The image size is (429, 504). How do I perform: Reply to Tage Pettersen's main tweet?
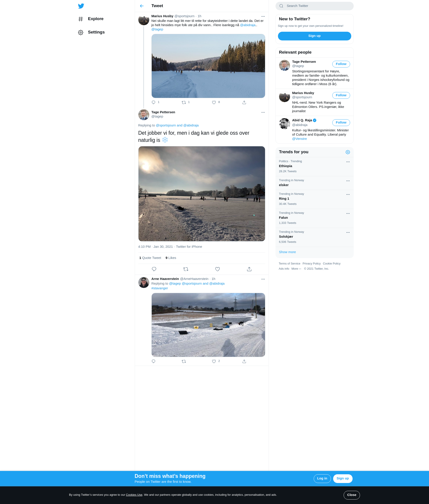click(x=154, y=269)
